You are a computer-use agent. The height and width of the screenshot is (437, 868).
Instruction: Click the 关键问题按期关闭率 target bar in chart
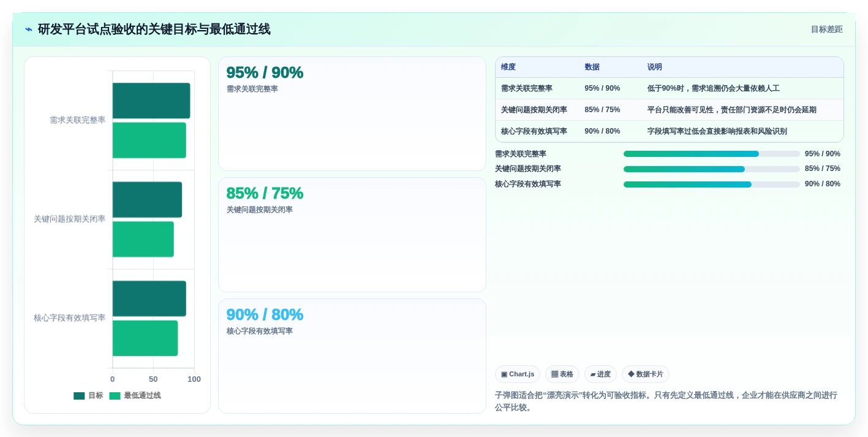pyautogui.click(x=147, y=200)
